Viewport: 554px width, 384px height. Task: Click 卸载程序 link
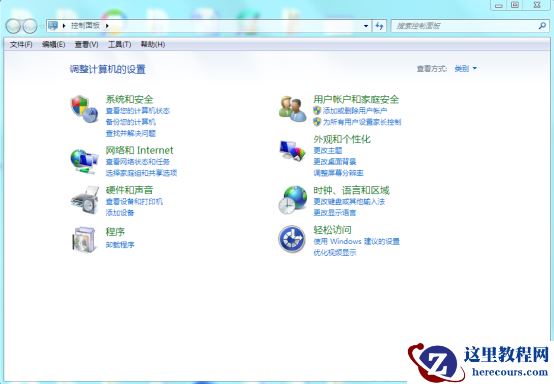click(x=120, y=244)
